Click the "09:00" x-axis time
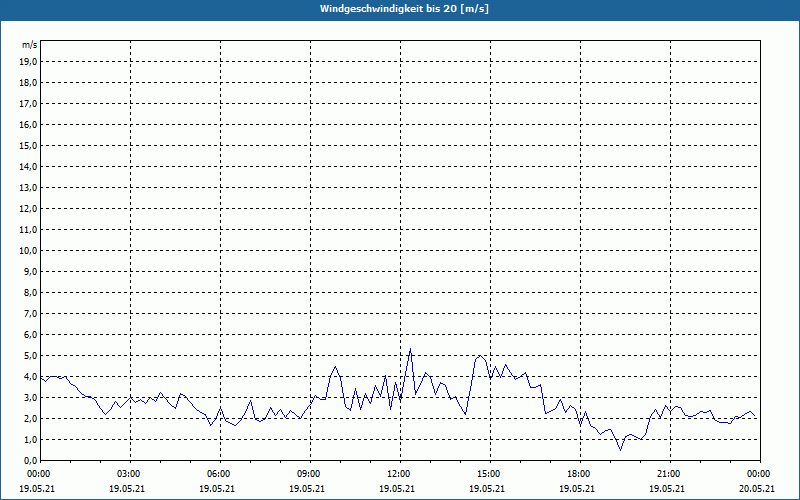This screenshot has height=500, width=800. (x=311, y=474)
